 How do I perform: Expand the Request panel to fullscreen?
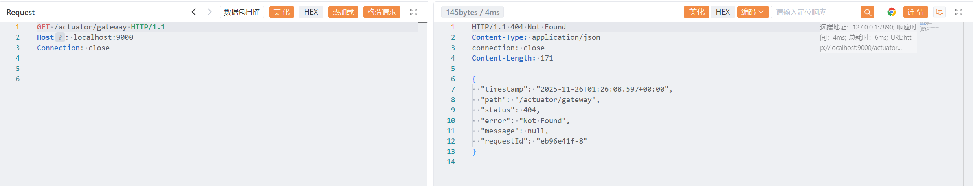[x=413, y=12]
